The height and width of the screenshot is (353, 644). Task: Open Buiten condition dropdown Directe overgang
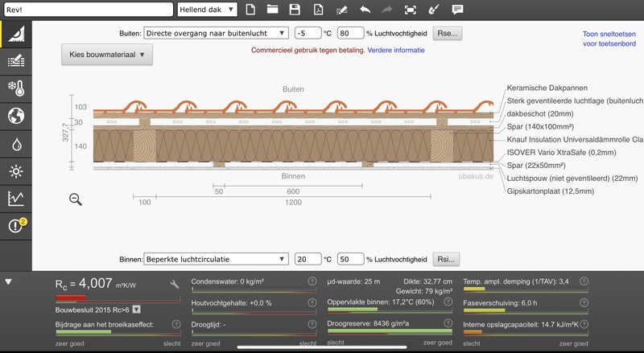pos(216,33)
